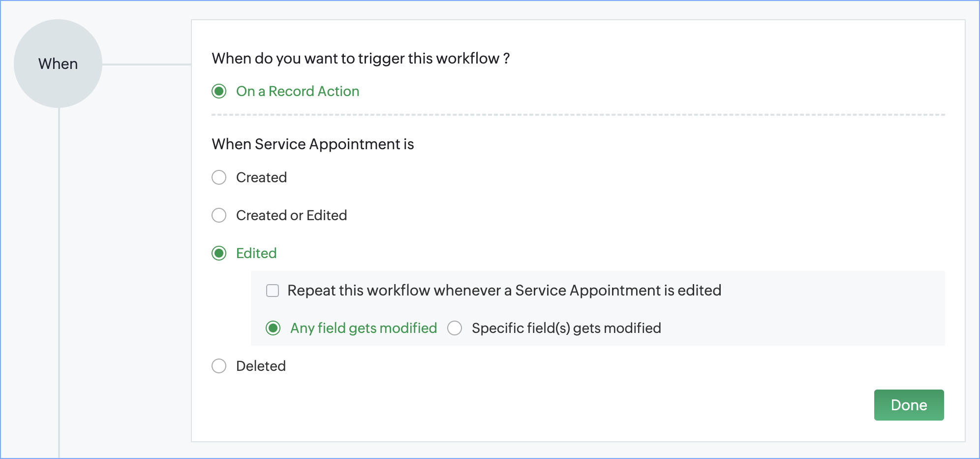Enable the Repeat this workflow checkbox
Image resolution: width=980 pixels, height=459 pixels.
273,291
